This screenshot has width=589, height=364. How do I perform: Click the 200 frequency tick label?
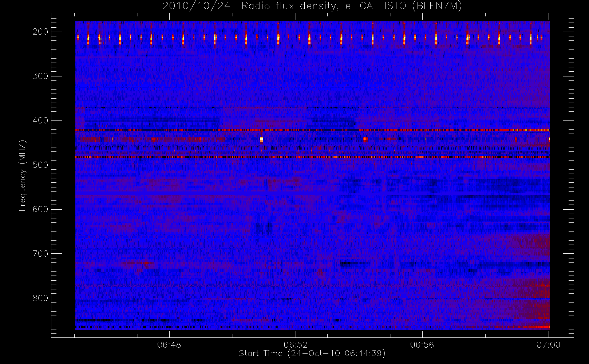coord(40,32)
